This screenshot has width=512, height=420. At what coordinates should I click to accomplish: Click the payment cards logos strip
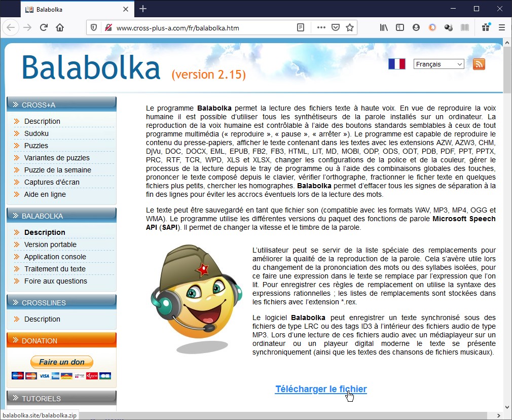click(x=61, y=376)
